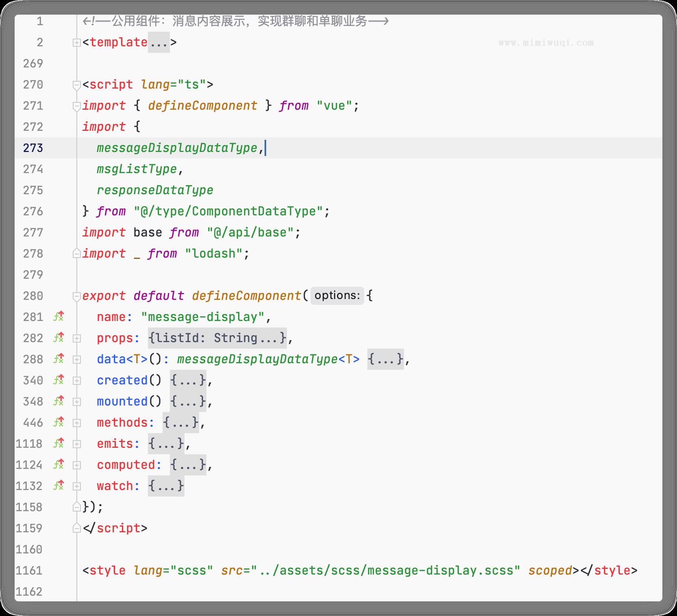Image resolution: width=677 pixels, height=616 pixels.
Task: Collapse the import block starting line 271
Action: tap(76, 106)
